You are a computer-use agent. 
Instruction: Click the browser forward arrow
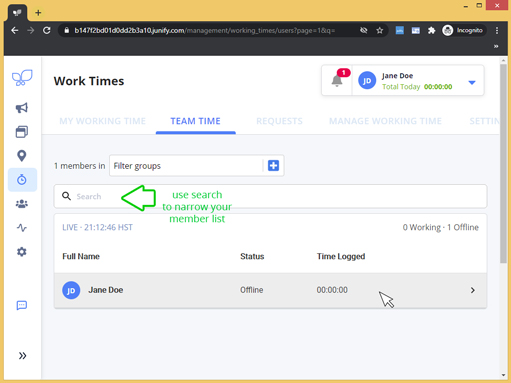click(31, 30)
